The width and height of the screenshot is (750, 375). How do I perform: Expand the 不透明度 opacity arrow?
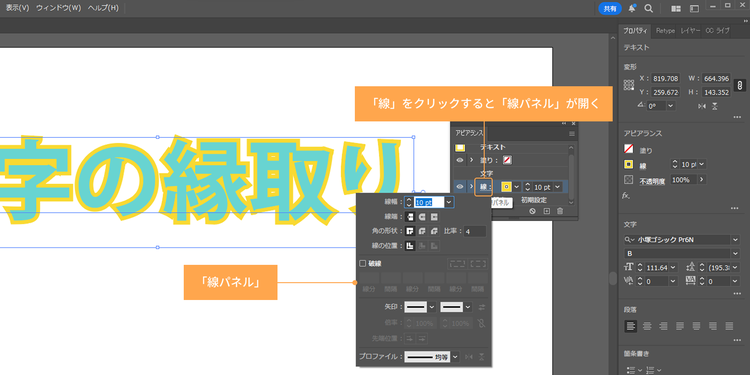point(701,179)
